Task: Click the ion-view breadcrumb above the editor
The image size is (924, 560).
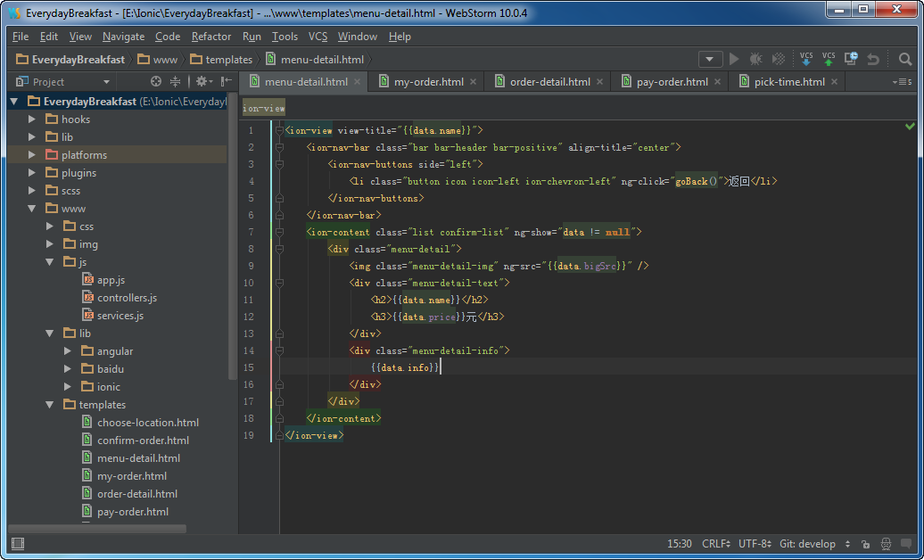Action: 263,109
